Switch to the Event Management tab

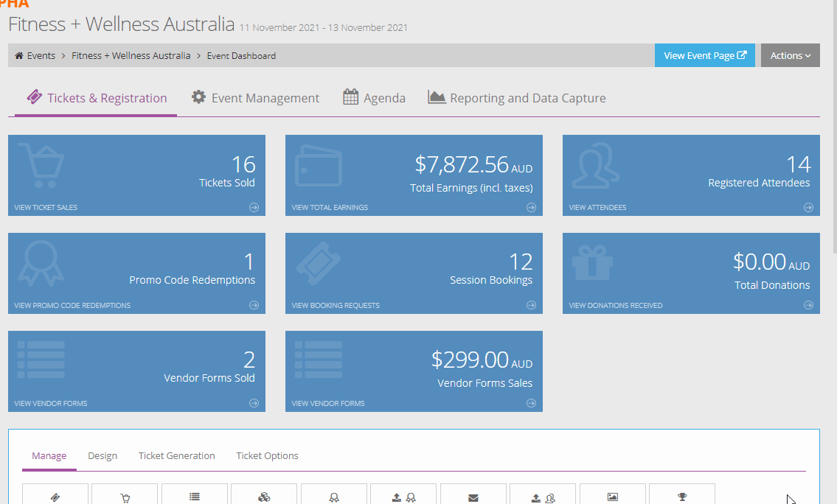pyautogui.click(x=255, y=98)
